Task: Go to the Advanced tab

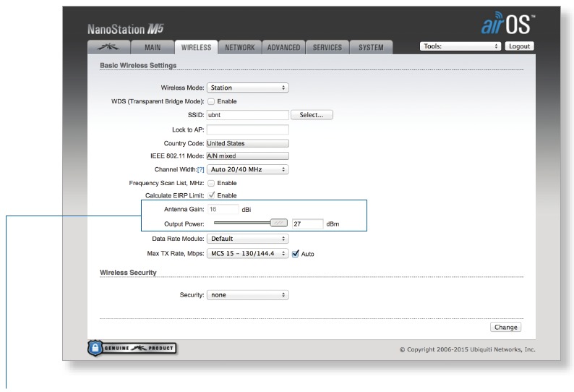Action: point(283,48)
